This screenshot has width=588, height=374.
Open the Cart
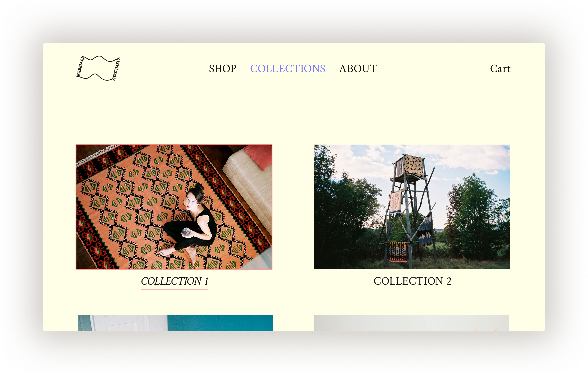coord(500,69)
